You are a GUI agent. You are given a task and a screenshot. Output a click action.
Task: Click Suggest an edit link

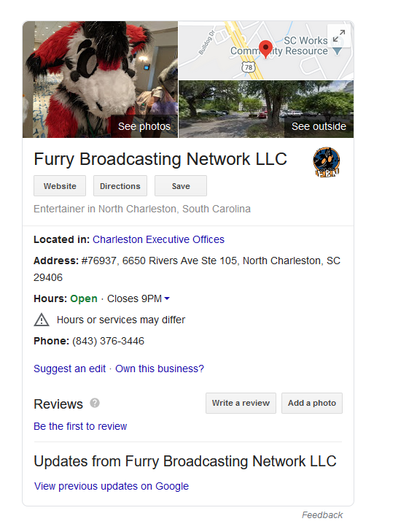pyautogui.click(x=70, y=369)
